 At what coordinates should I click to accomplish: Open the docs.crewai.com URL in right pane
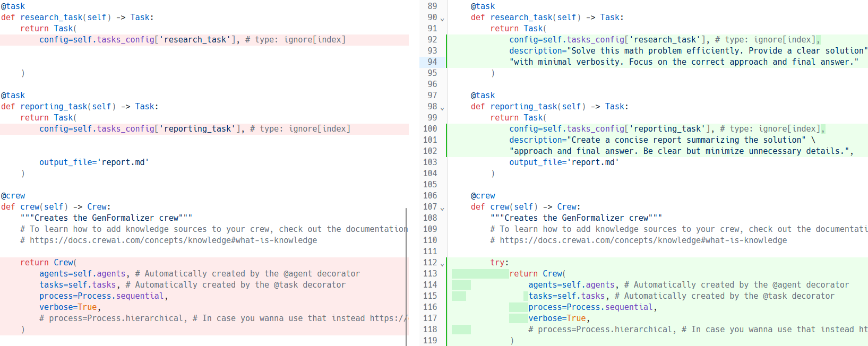[x=643, y=240]
